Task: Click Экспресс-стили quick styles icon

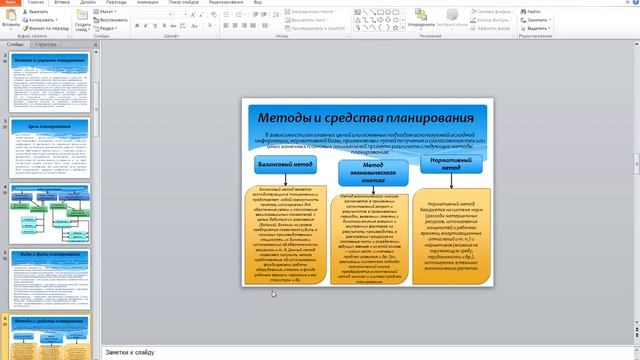Action: click(x=452, y=16)
